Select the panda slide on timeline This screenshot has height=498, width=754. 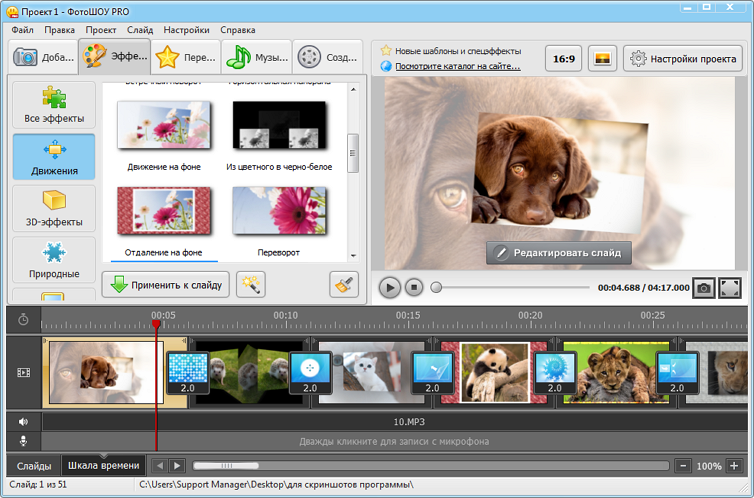point(494,373)
